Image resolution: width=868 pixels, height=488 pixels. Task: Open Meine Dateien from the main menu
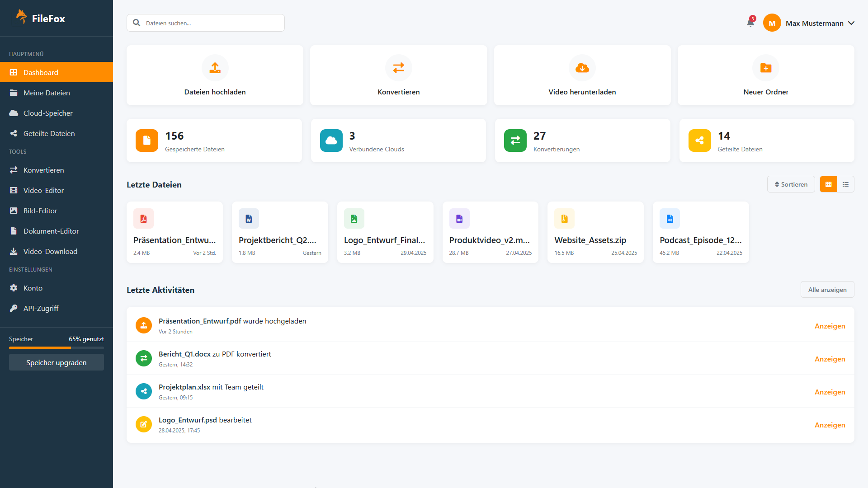point(47,93)
